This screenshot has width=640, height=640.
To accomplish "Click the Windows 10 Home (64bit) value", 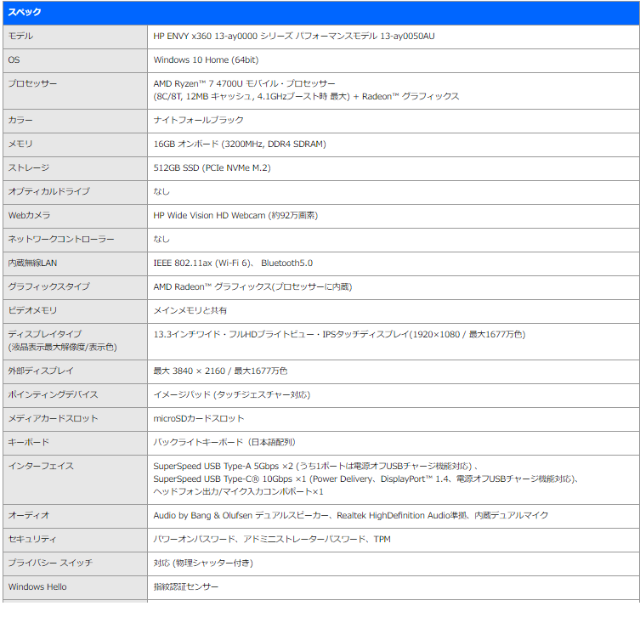I will pyautogui.click(x=206, y=60).
